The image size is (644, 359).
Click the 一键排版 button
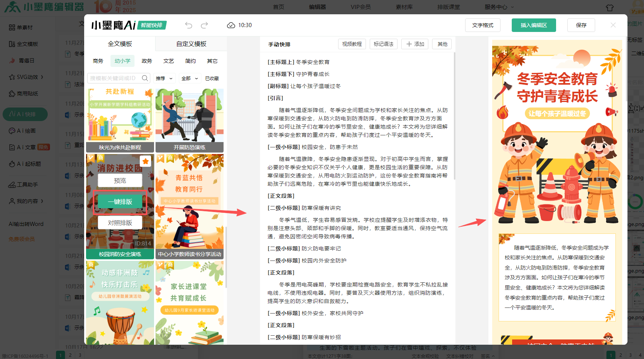[120, 202]
